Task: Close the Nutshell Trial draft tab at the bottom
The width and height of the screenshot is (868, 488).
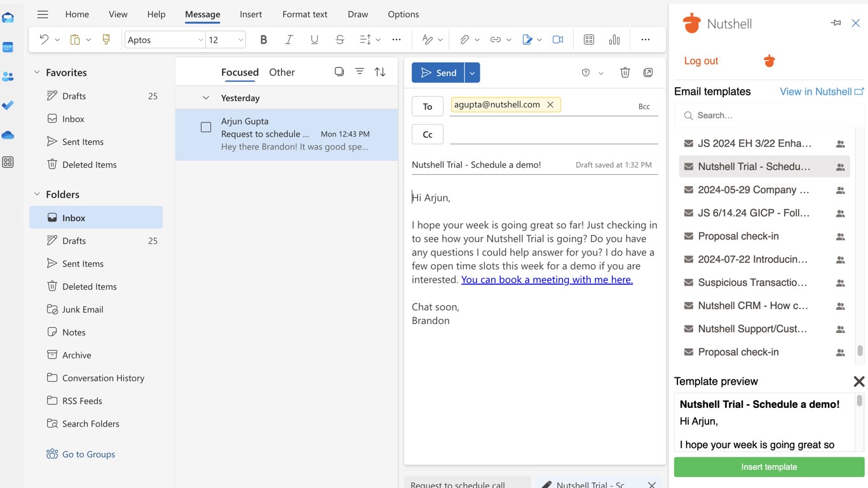Action: pos(652,485)
